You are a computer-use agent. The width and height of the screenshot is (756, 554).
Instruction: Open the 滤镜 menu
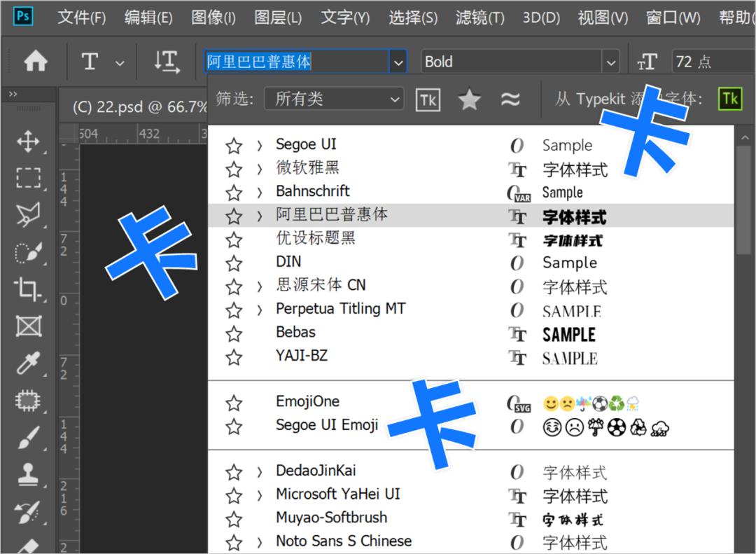click(479, 18)
